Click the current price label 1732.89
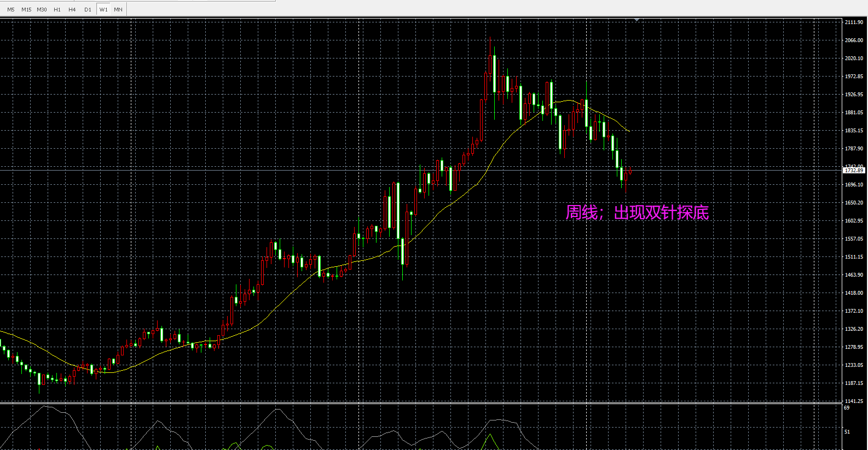This screenshot has height=450, width=868. pyautogui.click(x=854, y=171)
